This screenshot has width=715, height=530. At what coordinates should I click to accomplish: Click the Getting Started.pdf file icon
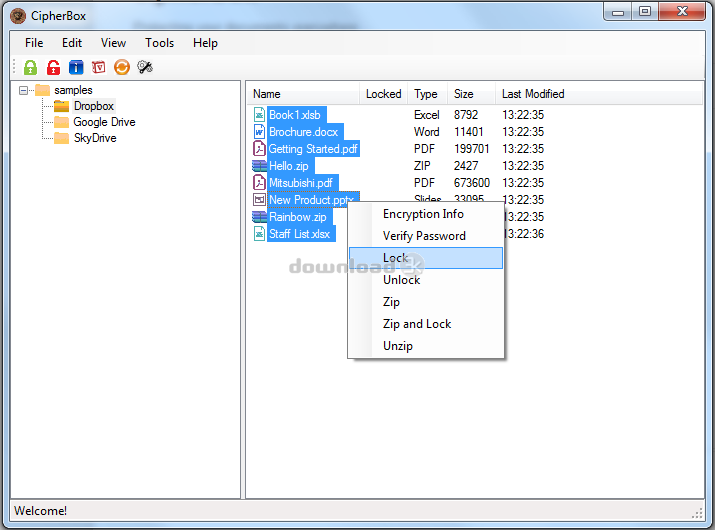coord(259,149)
